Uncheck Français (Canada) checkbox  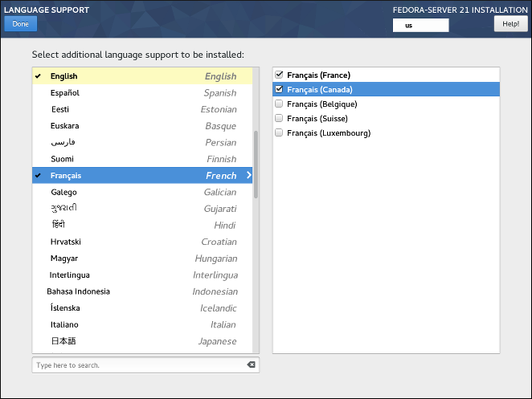(279, 89)
